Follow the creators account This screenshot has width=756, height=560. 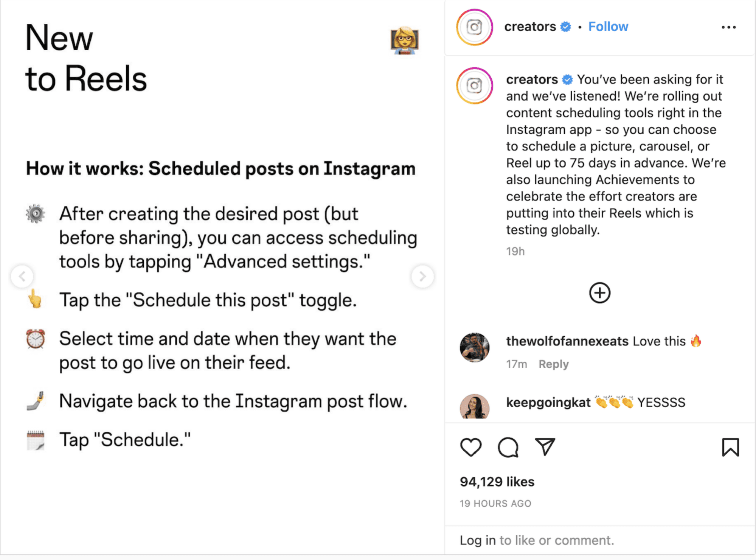[608, 26]
